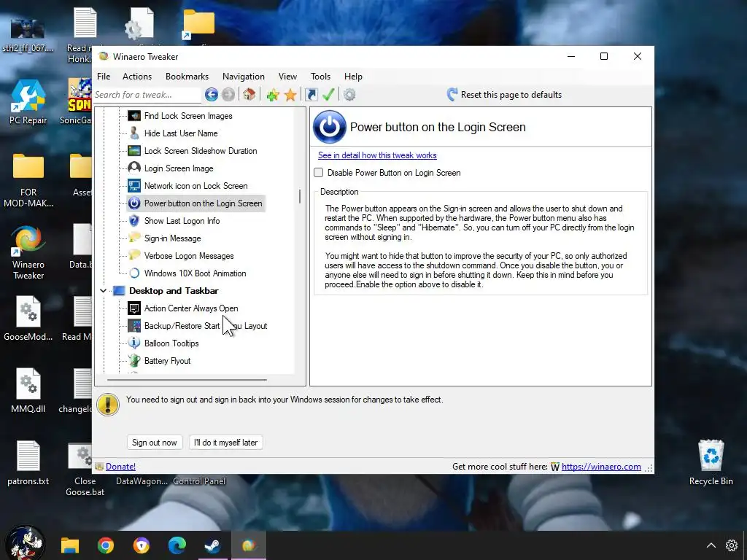Open File Explorer from the taskbar

point(70,545)
